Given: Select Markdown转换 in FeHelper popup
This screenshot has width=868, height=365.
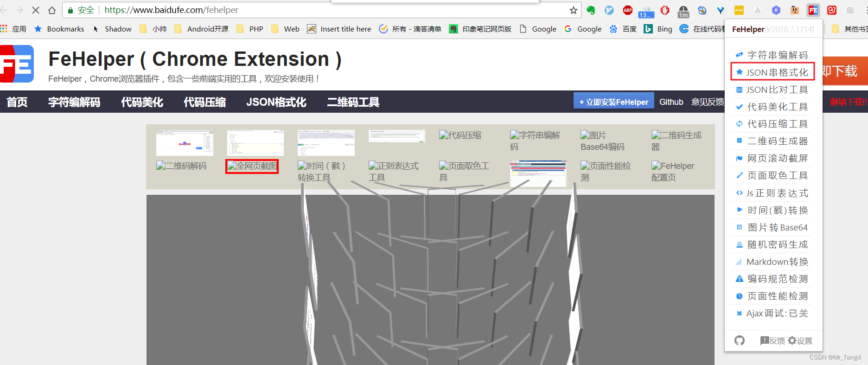Looking at the screenshot, I should 772,262.
